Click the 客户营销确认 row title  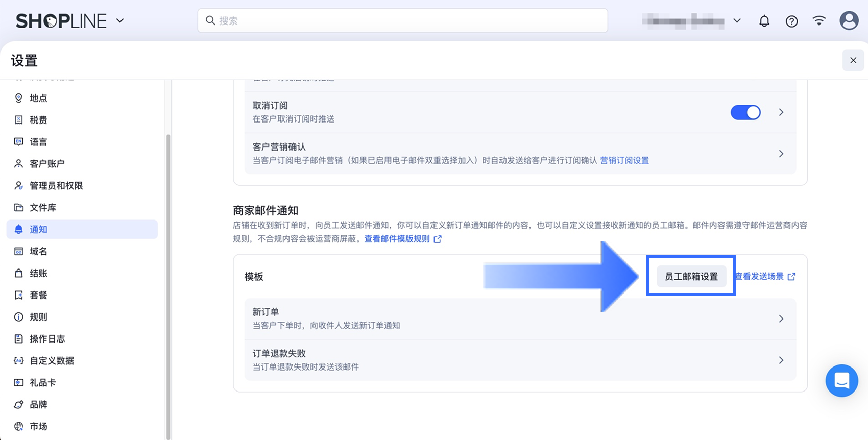point(279,147)
